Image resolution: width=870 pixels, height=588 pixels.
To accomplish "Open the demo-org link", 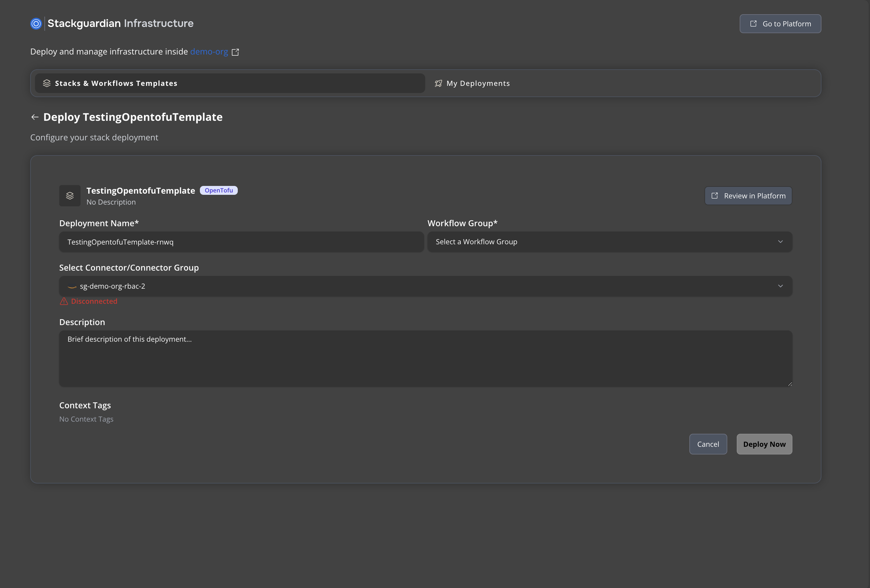I will [209, 52].
